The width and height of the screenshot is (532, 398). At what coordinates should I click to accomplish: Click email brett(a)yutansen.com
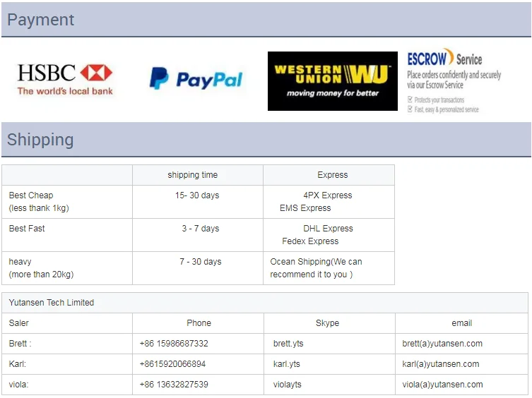442,344
